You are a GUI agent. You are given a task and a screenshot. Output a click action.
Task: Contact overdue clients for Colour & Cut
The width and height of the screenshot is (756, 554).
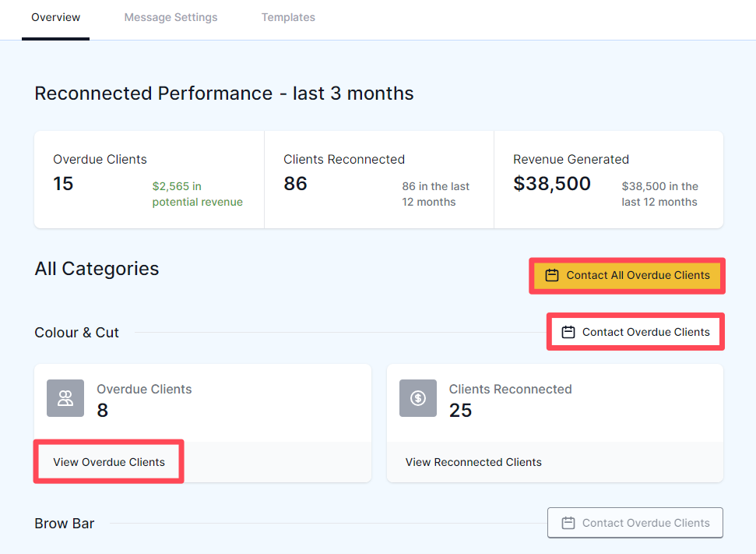coord(635,332)
